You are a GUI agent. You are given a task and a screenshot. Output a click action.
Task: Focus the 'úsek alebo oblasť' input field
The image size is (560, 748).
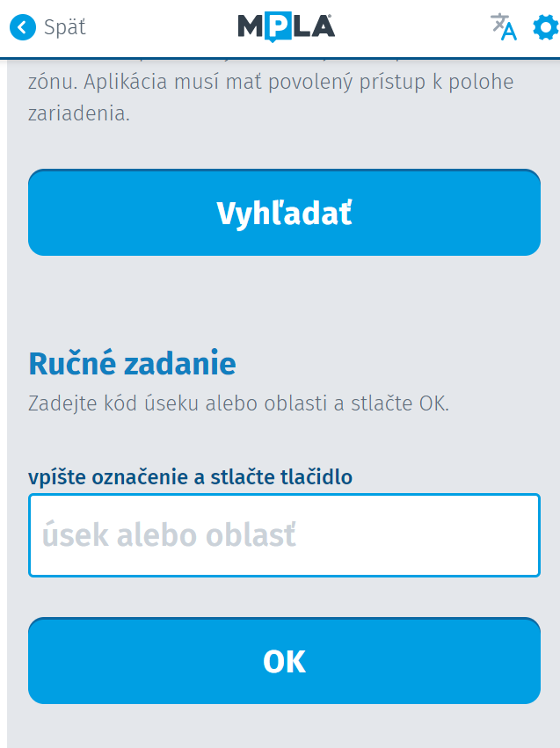pos(284,535)
